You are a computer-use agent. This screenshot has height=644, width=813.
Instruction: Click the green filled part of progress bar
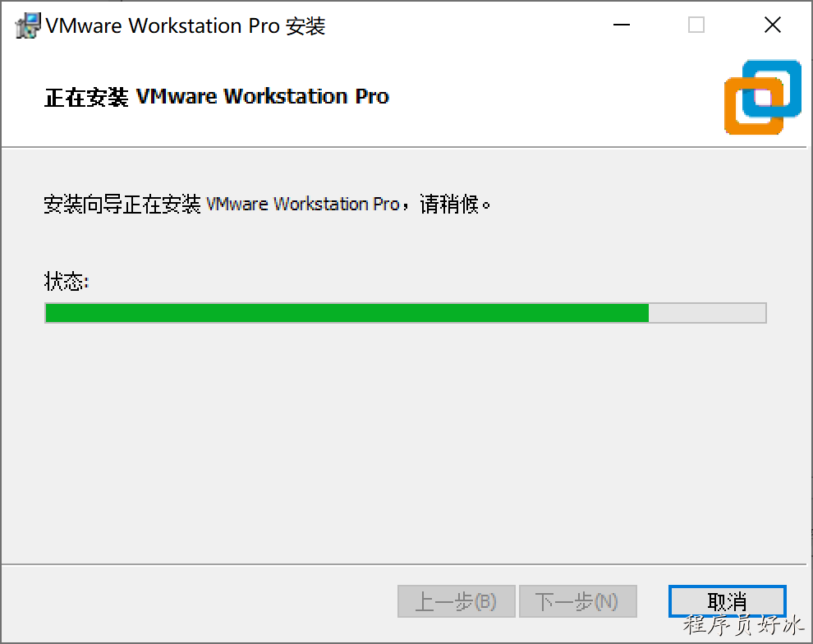click(x=347, y=313)
